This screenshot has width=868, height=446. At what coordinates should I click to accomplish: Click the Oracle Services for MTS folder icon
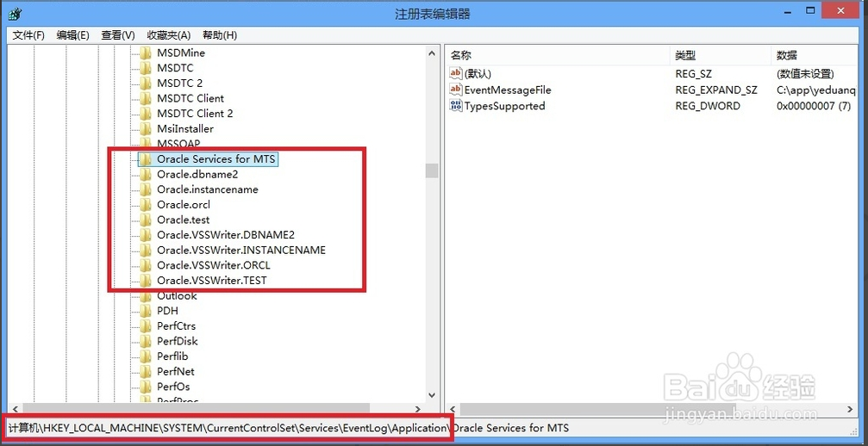[146, 159]
